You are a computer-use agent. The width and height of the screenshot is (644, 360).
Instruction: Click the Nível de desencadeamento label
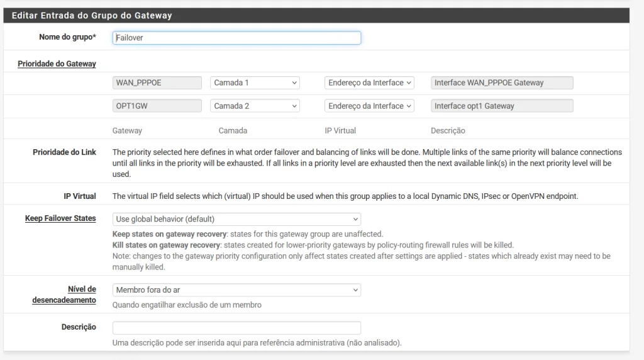point(64,295)
